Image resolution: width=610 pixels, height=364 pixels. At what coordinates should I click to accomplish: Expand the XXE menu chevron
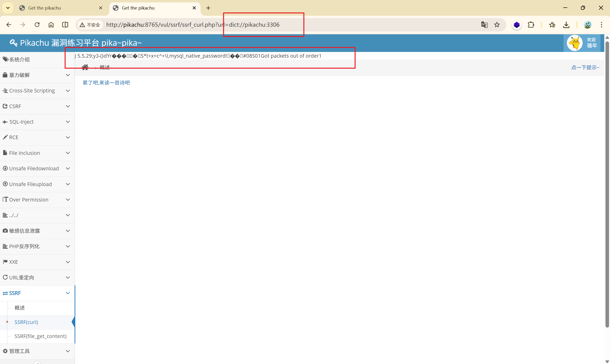coord(68,262)
